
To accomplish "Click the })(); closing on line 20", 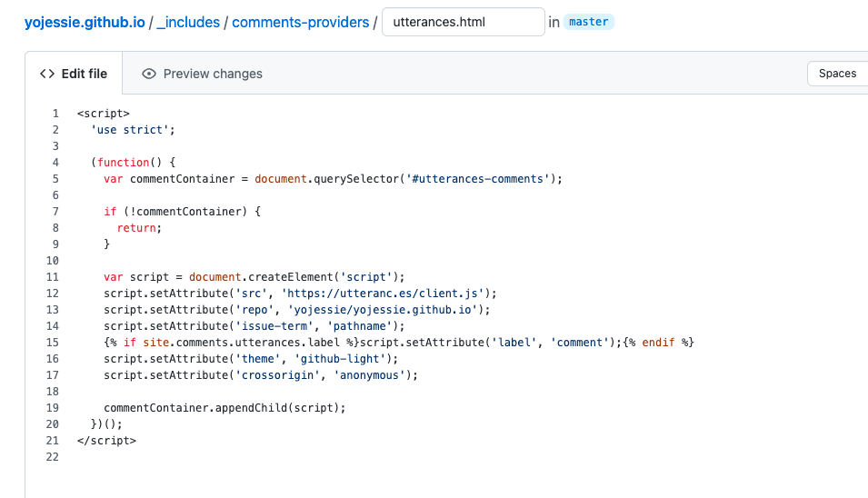I will (107, 424).
